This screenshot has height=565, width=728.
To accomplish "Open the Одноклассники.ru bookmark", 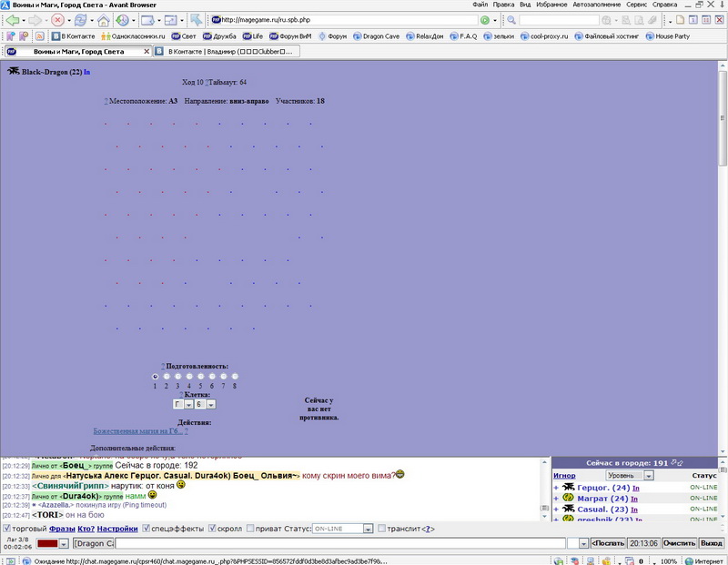I will click(x=133, y=36).
